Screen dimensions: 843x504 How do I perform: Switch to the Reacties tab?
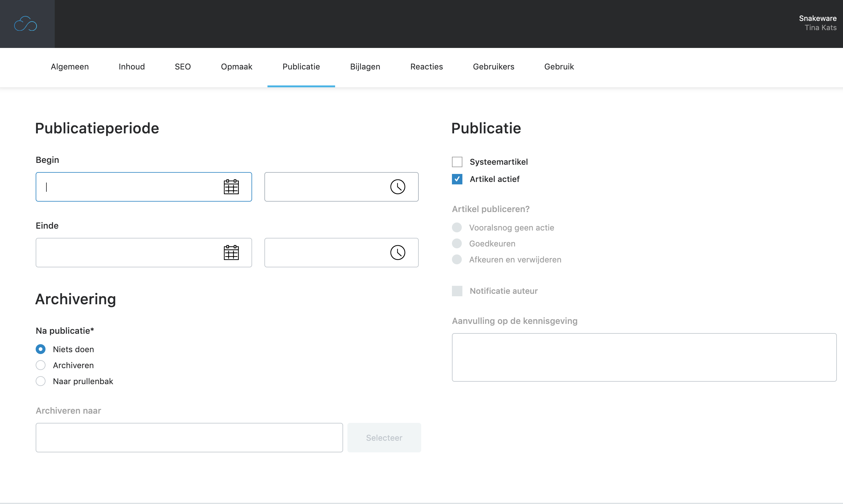coord(427,67)
